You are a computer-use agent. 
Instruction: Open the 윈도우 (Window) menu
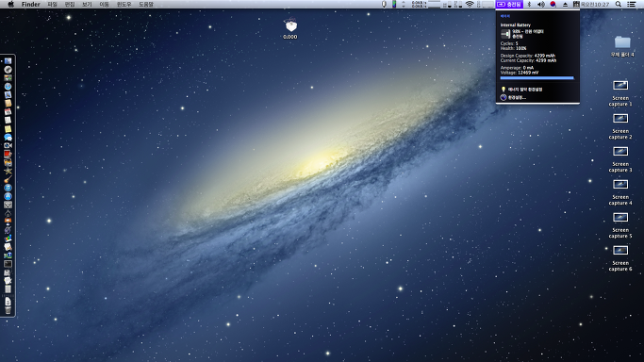tap(124, 4)
